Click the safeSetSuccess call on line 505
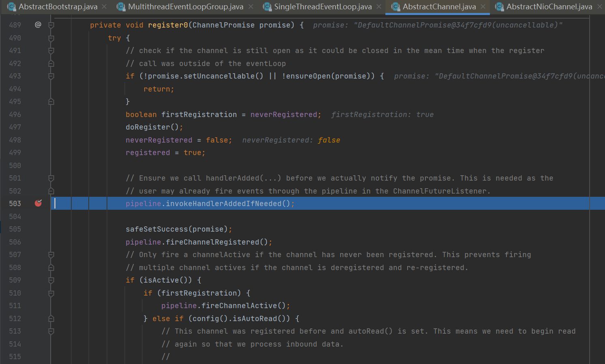This screenshot has height=364, width=605. (156, 229)
